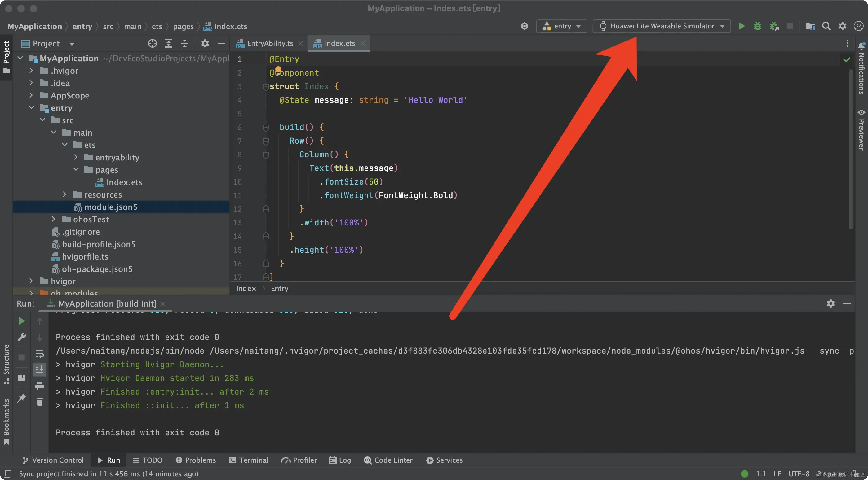The width and height of the screenshot is (868, 480).
Task: Click Collapse All icon in Project panel
Action: [185, 43]
